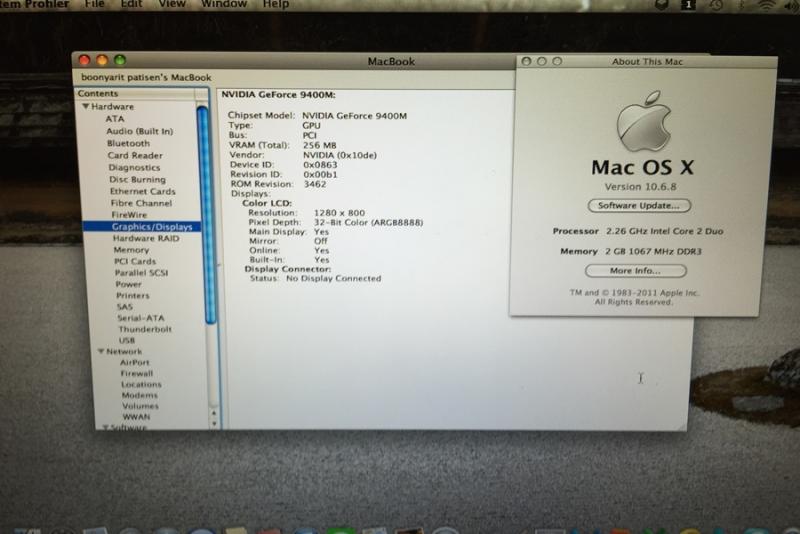Collapse the Network section triangle
The image size is (800, 534).
pos(101,351)
